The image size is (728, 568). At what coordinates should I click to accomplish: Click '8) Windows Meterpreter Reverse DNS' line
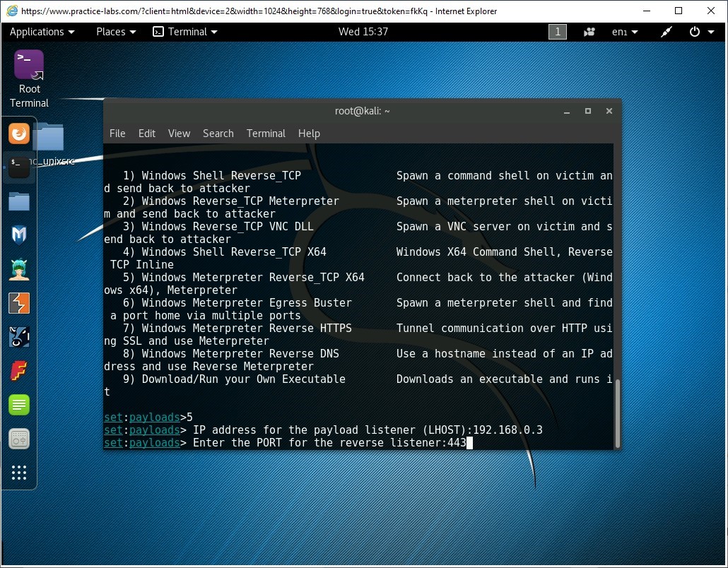click(x=230, y=354)
